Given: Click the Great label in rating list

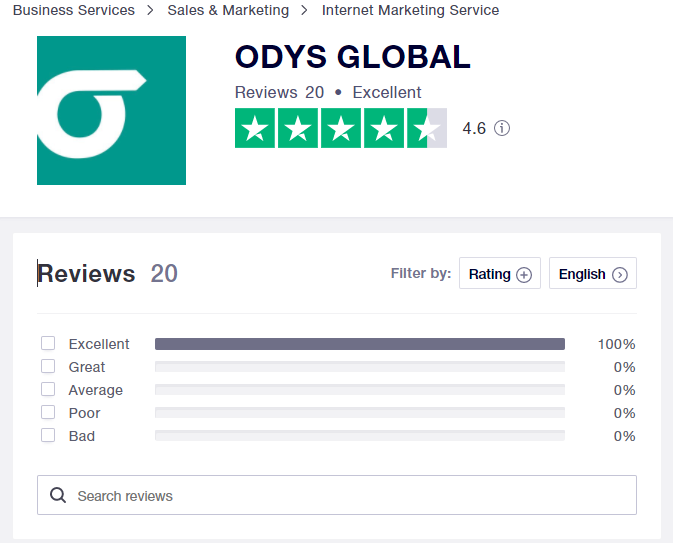Looking at the screenshot, I should pyautogui.click(x=87, y=367).
